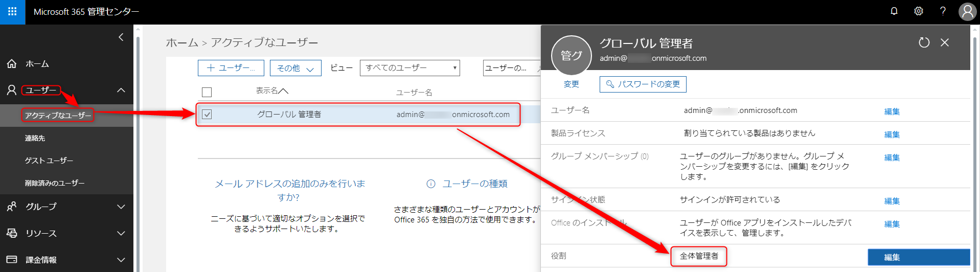Click the admin email in the user row

[453, 115]
